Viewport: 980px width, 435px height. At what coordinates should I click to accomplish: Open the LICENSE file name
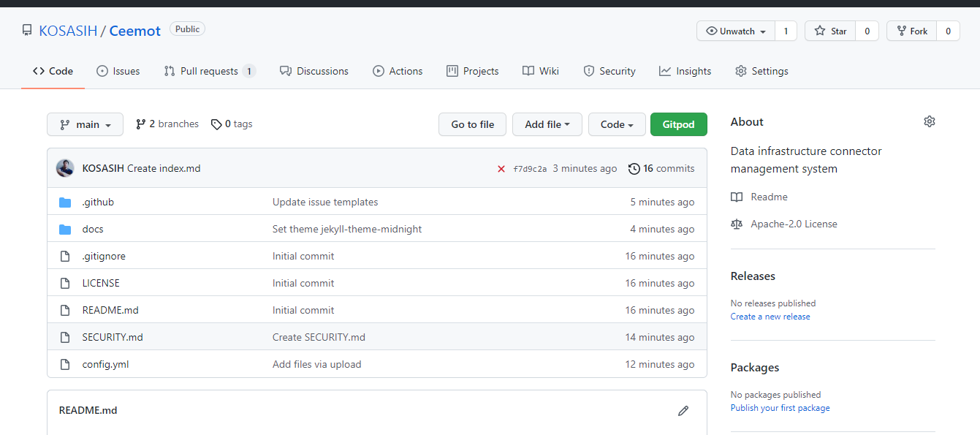tap(101, 283)
